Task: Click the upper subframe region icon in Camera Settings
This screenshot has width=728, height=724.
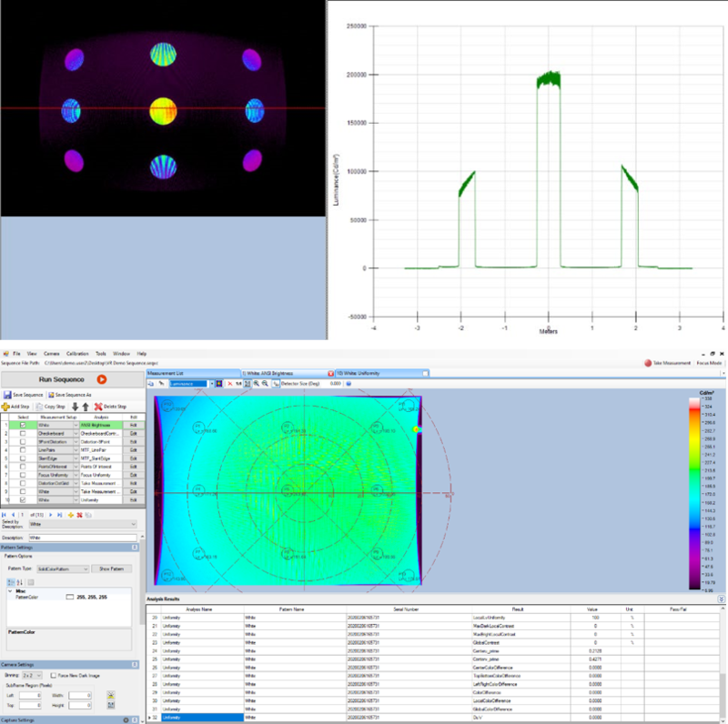Action: coord(111,695)
